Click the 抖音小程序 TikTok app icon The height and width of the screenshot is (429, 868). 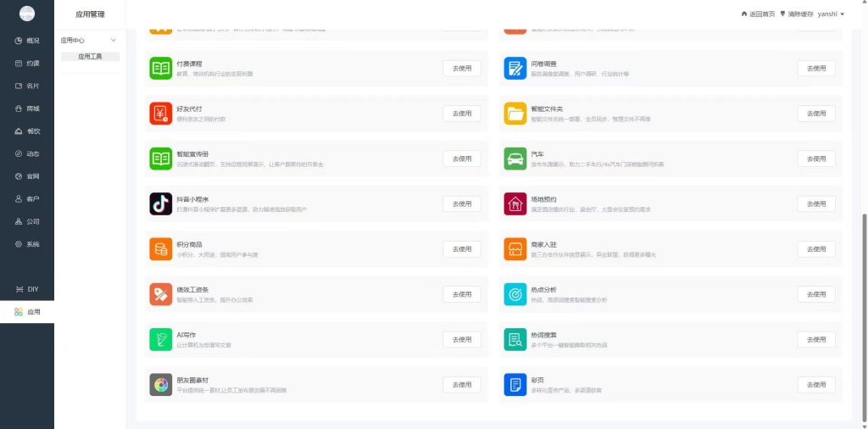[160, 203]
